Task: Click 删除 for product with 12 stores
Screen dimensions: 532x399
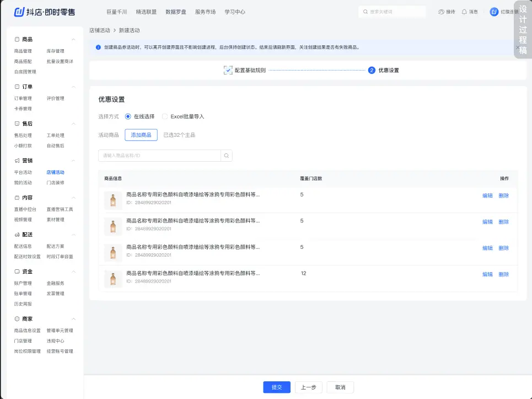Action: (504, 274)
